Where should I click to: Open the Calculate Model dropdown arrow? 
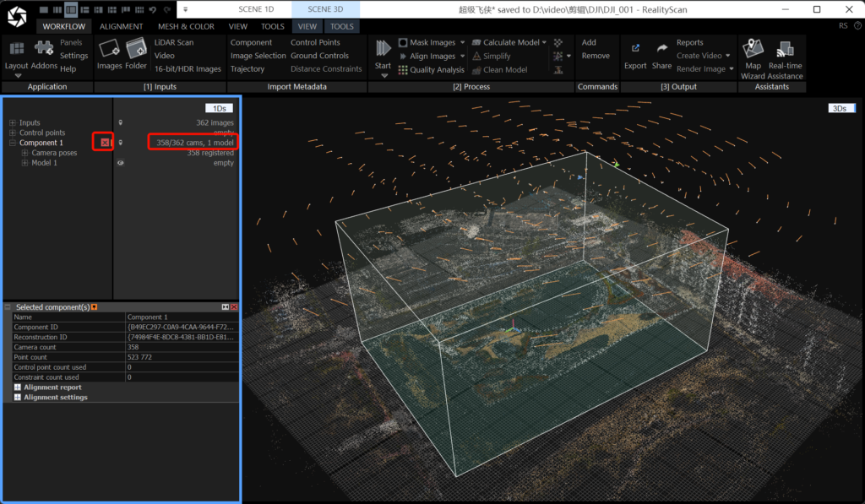(544, 42)
